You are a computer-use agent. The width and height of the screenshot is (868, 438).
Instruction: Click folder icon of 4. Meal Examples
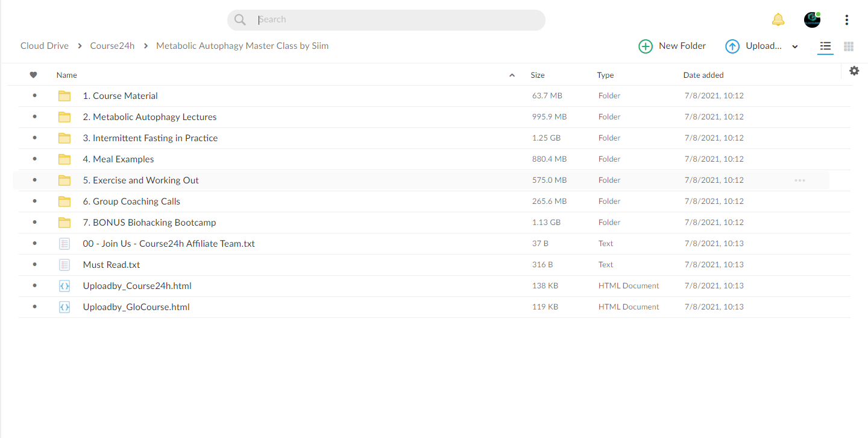[x=64, y=159]
